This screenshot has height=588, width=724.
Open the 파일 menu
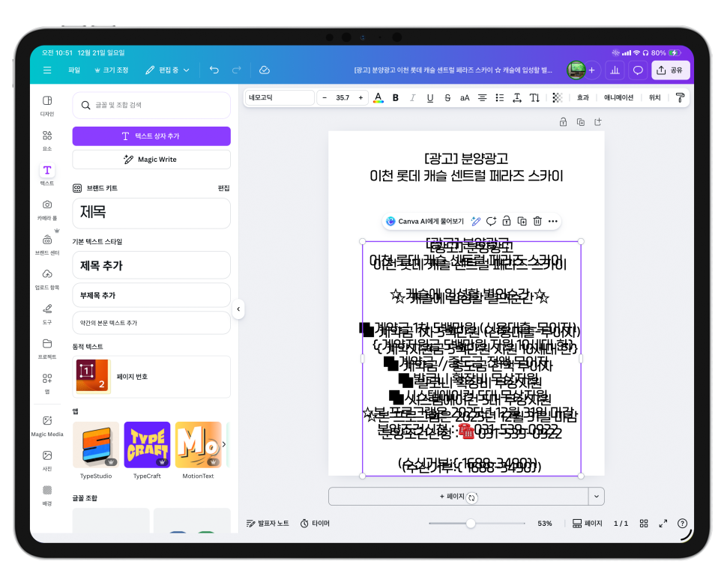(x=74, y=70)
